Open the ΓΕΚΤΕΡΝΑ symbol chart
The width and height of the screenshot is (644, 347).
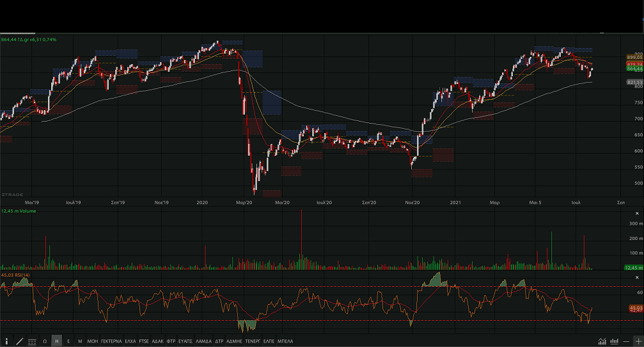(112, 341)
